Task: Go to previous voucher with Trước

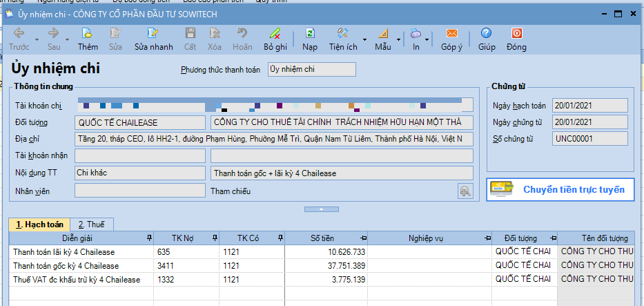Action: [x=19, y=39]
